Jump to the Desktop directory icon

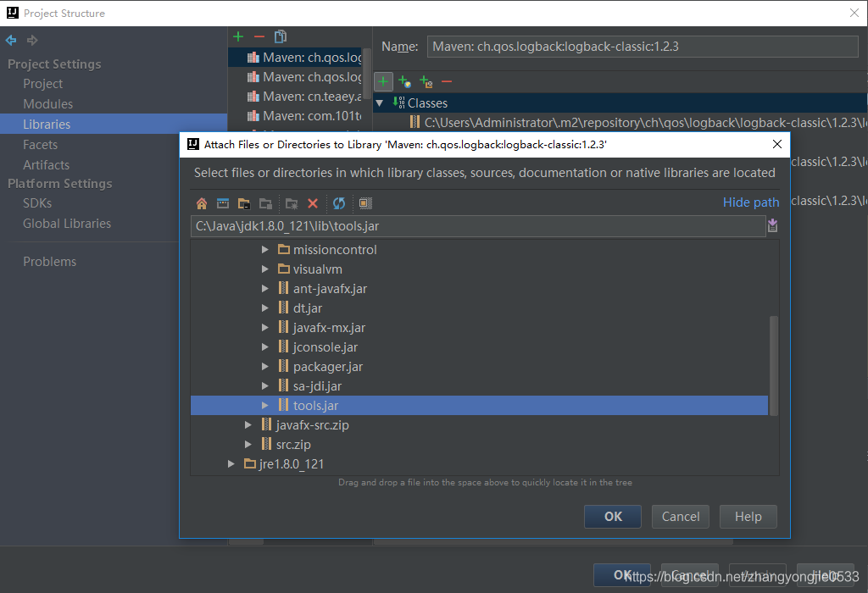[x=223, y=203]
